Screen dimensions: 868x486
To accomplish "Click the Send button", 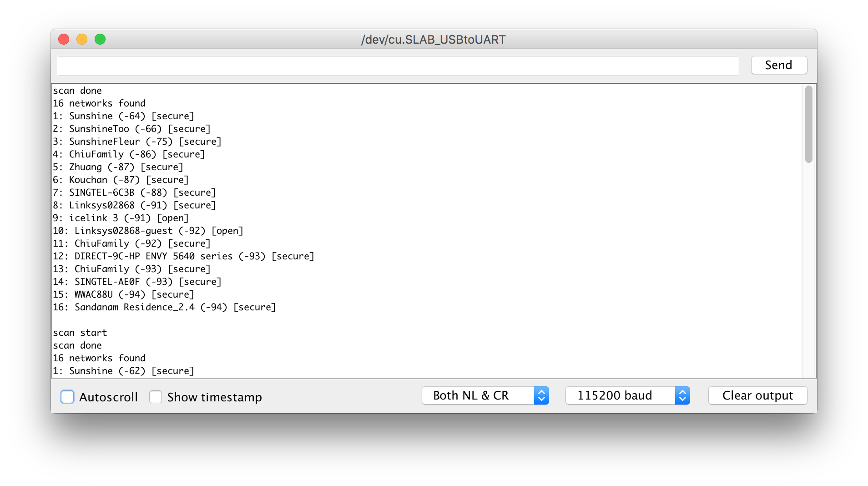I will click(x=778, y=65).
